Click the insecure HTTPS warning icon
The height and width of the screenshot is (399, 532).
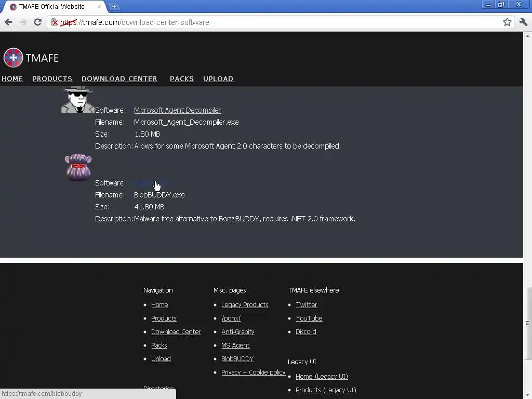54,22
